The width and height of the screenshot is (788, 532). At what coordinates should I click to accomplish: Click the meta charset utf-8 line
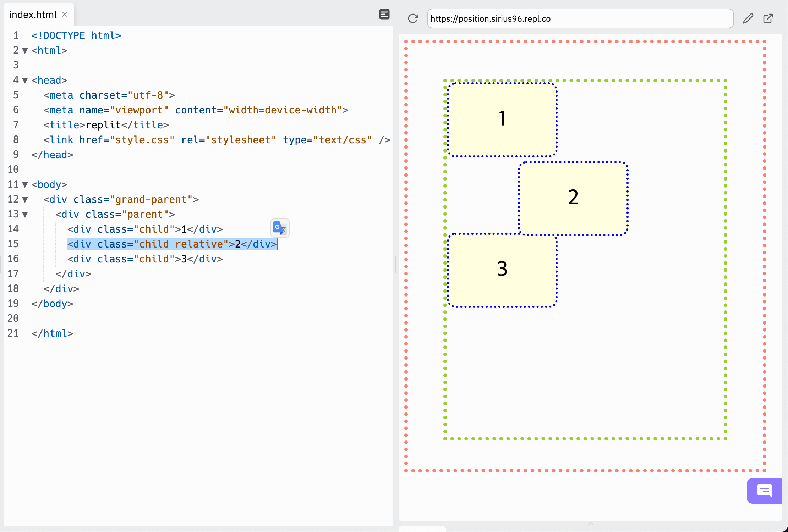[109, 95]
